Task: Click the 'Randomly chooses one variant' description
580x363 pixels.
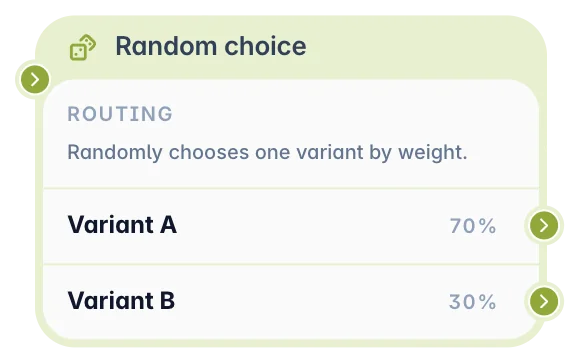Action: (x=267, y=152)
